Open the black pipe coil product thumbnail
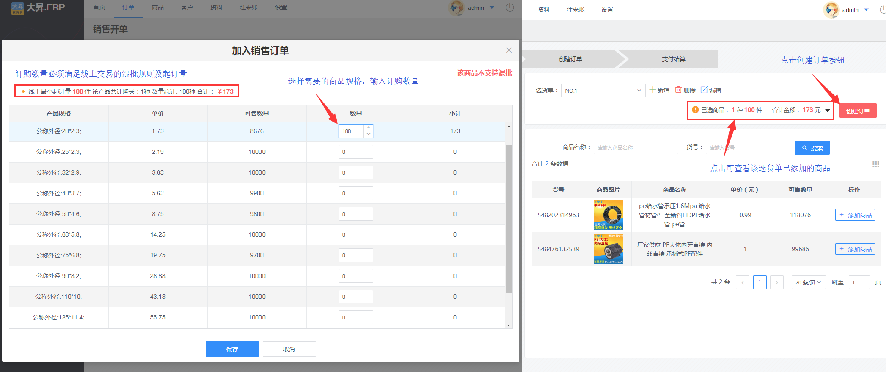 pyautogui.click(x=609, y=214)
